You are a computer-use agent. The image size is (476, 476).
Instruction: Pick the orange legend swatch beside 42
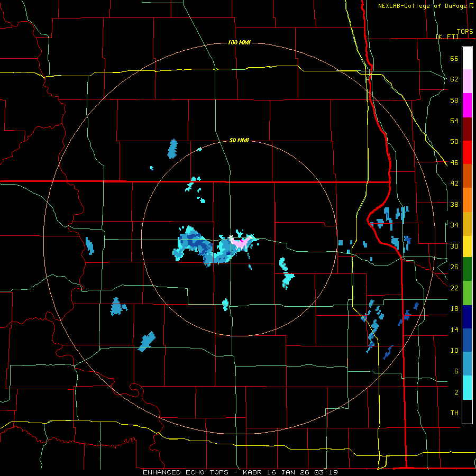467,200
